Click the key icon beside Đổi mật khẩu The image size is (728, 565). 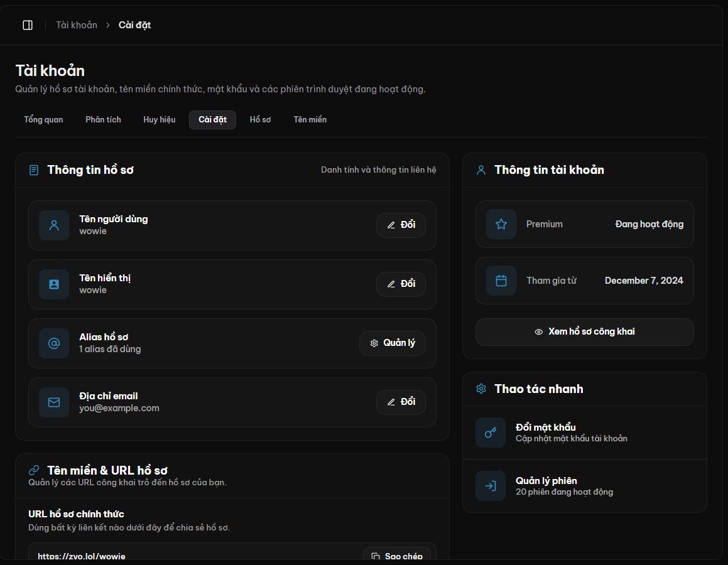[x=491, y=433]
